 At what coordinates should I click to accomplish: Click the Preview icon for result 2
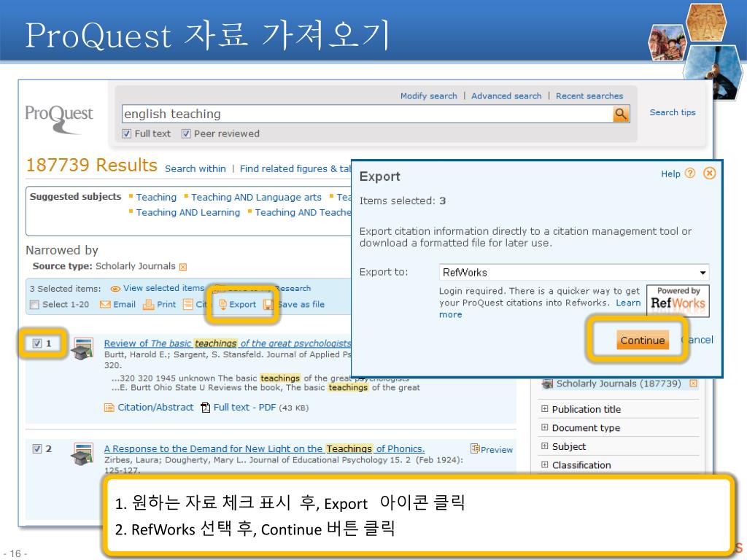474,448
